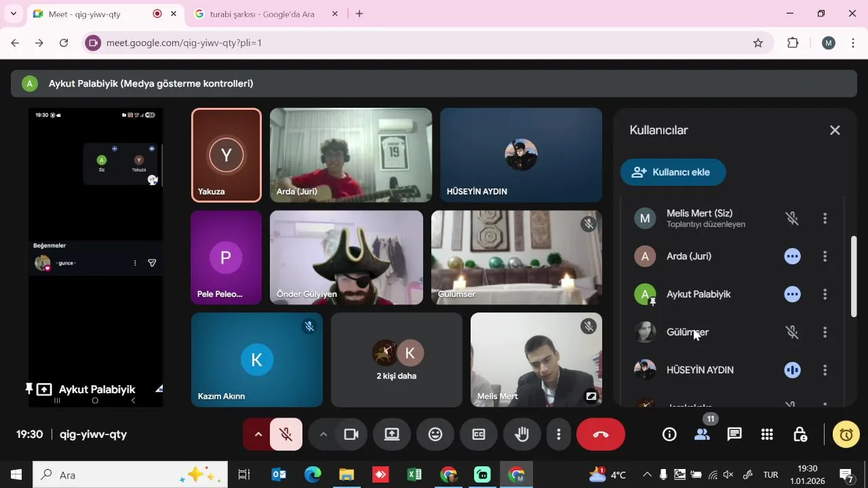
Task: Open a new browser tab
Action: pyautogui.click(x=359, y=14)
